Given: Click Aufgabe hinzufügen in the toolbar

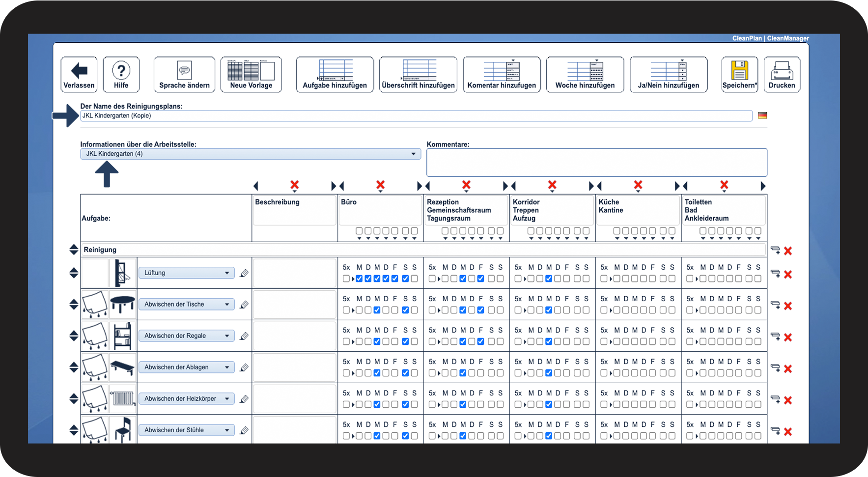Looking at the screenshot, I should point(335,74).
